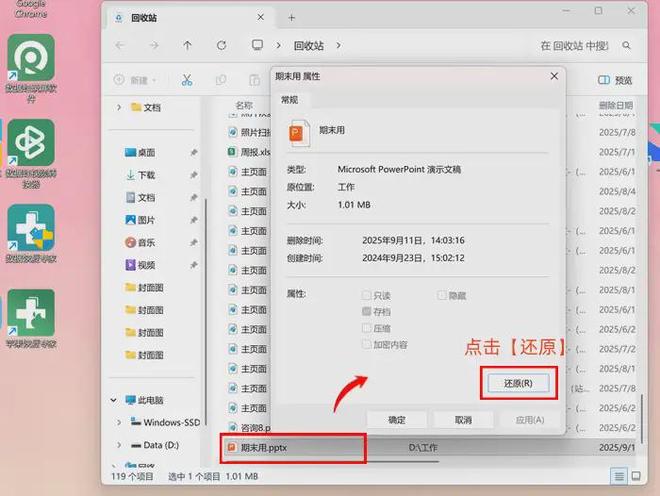Switch to details view icon in status bar
This screenshot has width=660, height=496.
[x=619, y=476]
